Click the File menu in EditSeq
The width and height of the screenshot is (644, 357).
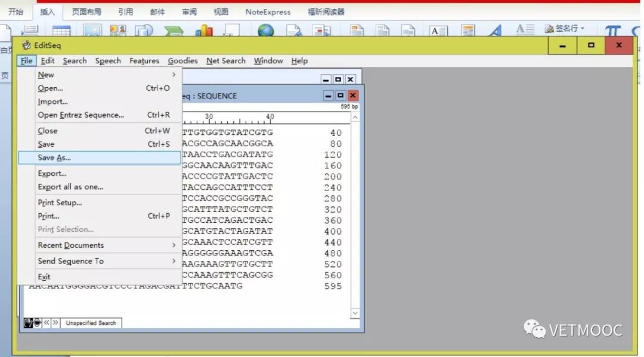pyautogui.click(x=27, y=61)
